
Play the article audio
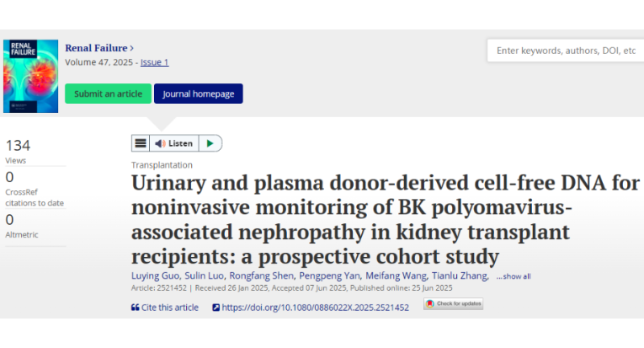click(210, 143)
